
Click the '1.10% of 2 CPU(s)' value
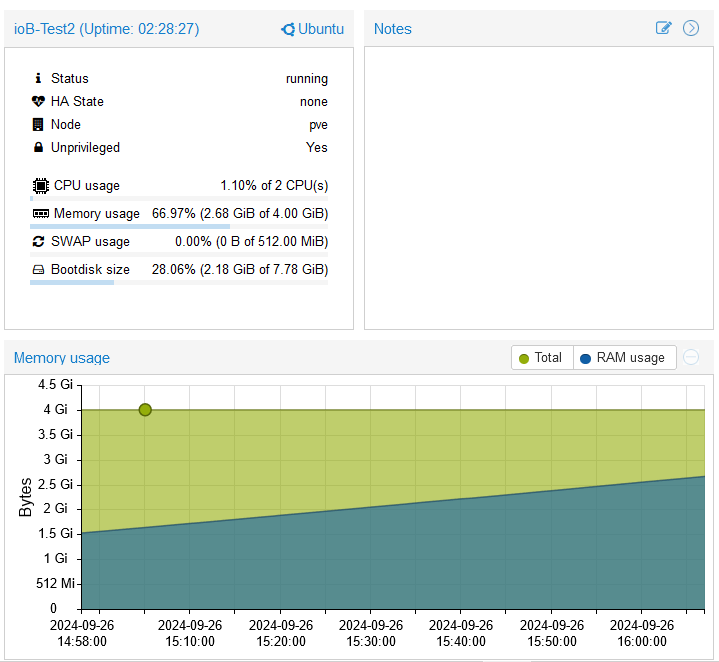[274, 186]
